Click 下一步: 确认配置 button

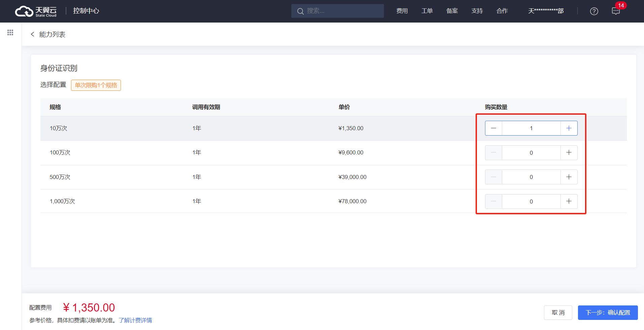[x=608, y=313]
